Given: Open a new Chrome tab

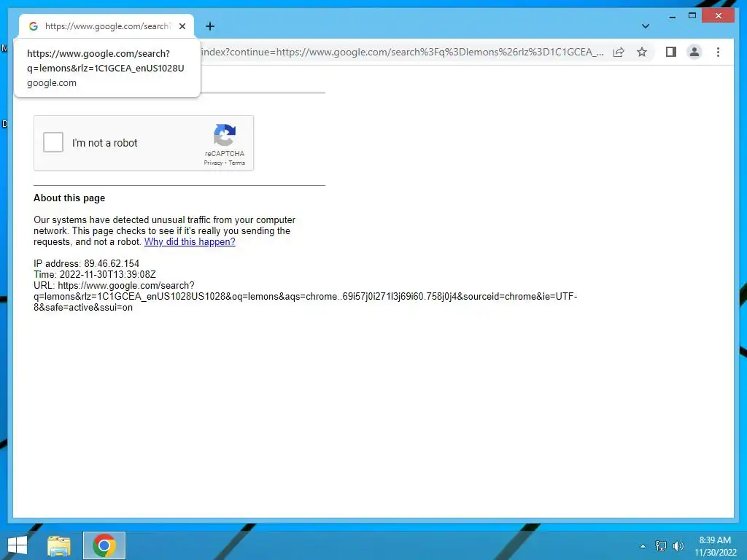Looking at the screenshot, I should pyautogui.click(x=209, y=26).
